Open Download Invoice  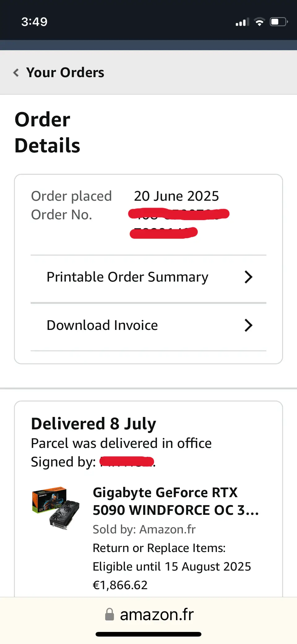148,326
